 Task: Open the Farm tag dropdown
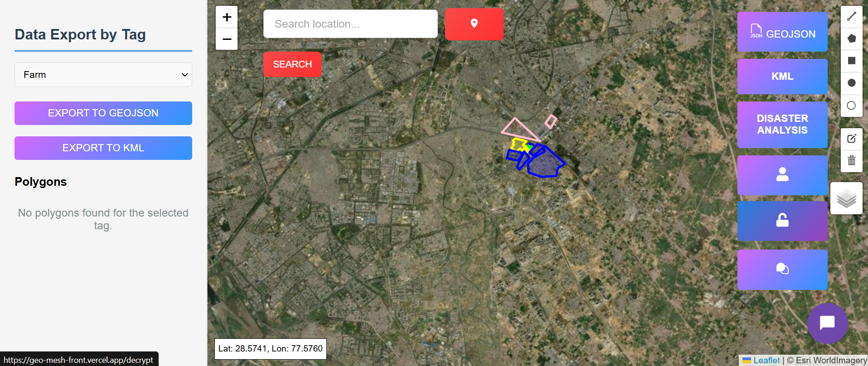tap(103, 75)
